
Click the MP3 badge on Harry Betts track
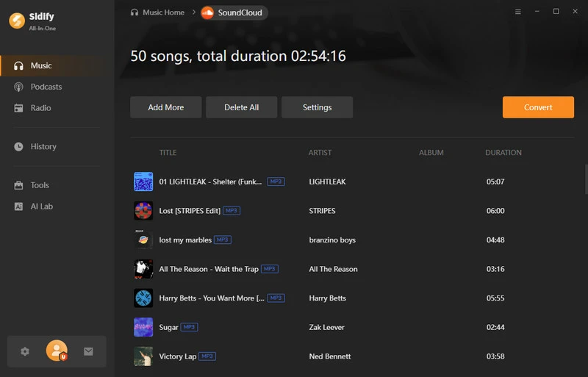pyautogui.click(x=276, y=298)
